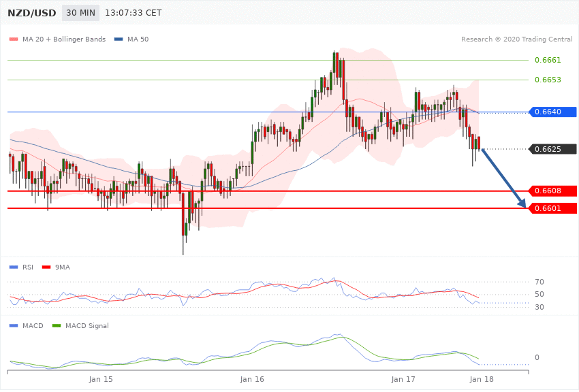Viewport: 579px width, 392px height.
Task: Click the black 0.6625 current price tag
Action: 553,149
